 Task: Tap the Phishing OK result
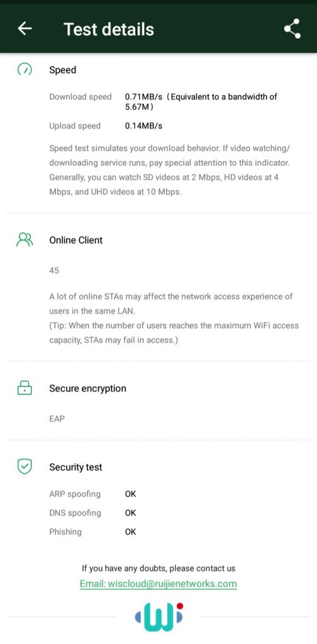click(131, 532)
